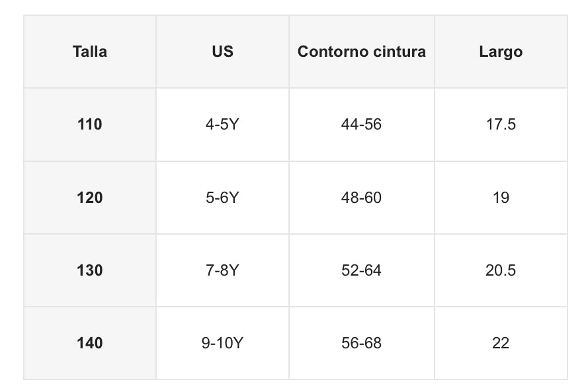Image resolution: width=588 pixels, height=388 pixels.
Task: Select the size 140 cell
Action: [90, 343]
